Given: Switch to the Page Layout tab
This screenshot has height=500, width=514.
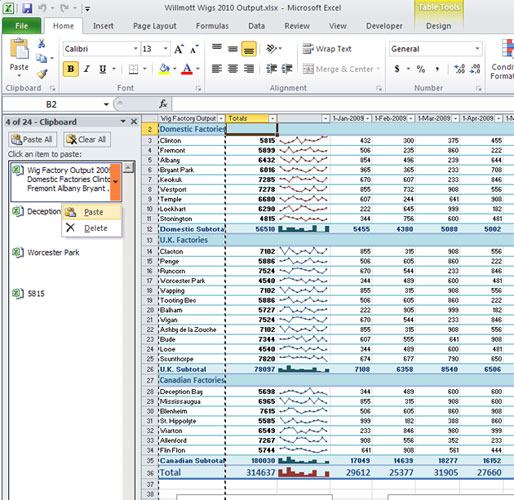Looking at the screenshot, I should (x=155, y=26).
